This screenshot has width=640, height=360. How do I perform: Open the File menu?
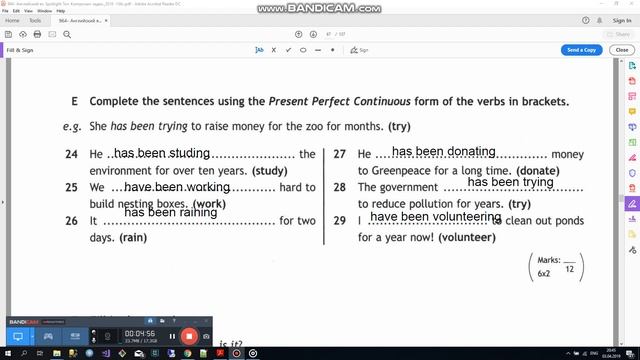tap(5, 11)
